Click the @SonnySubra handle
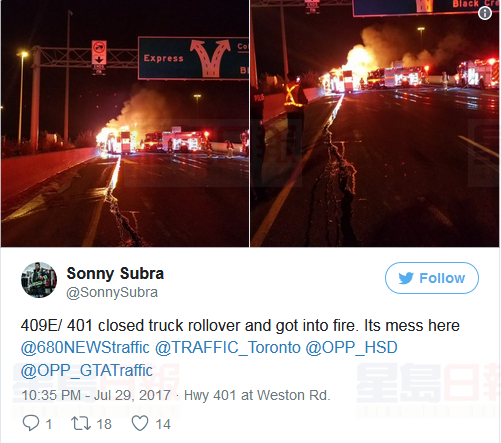This screenshot has width=501, height=443. click(112, 292)
